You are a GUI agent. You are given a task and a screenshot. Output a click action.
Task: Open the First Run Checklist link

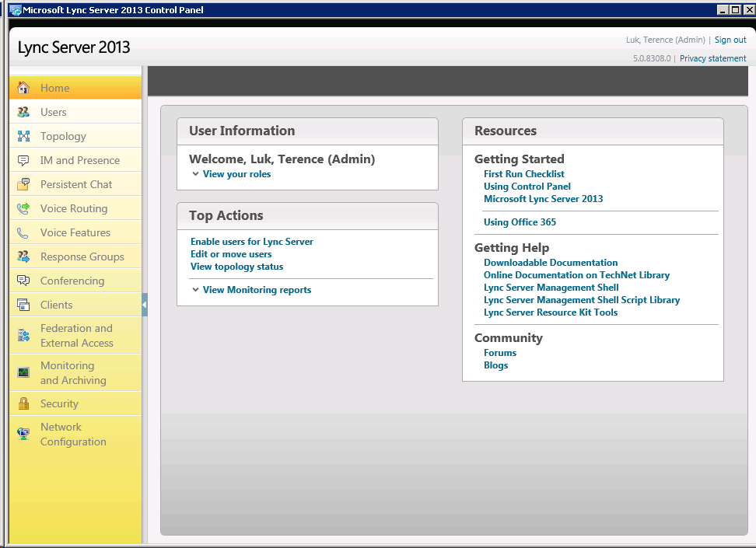pos(523,174)
